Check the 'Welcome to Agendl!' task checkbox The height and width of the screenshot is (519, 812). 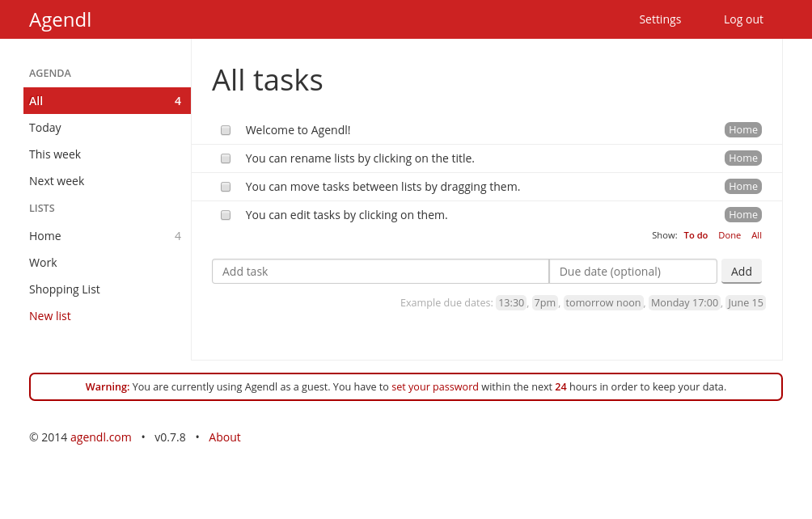(x=226, y=130)
